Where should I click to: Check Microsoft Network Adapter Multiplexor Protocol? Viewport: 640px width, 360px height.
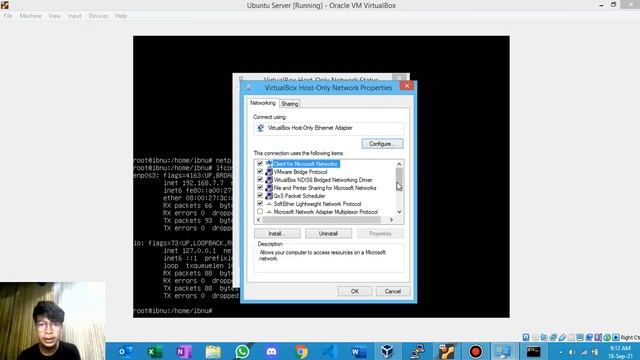coord(260,211)
